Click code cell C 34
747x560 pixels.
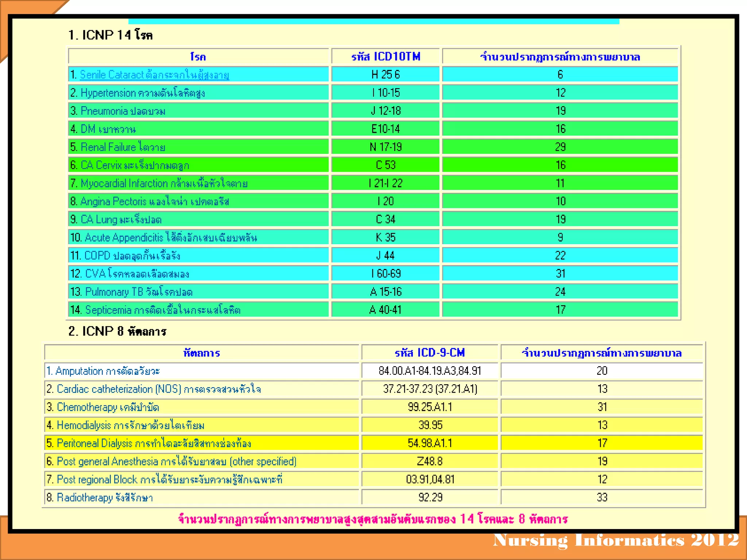(x=386, y=219)
